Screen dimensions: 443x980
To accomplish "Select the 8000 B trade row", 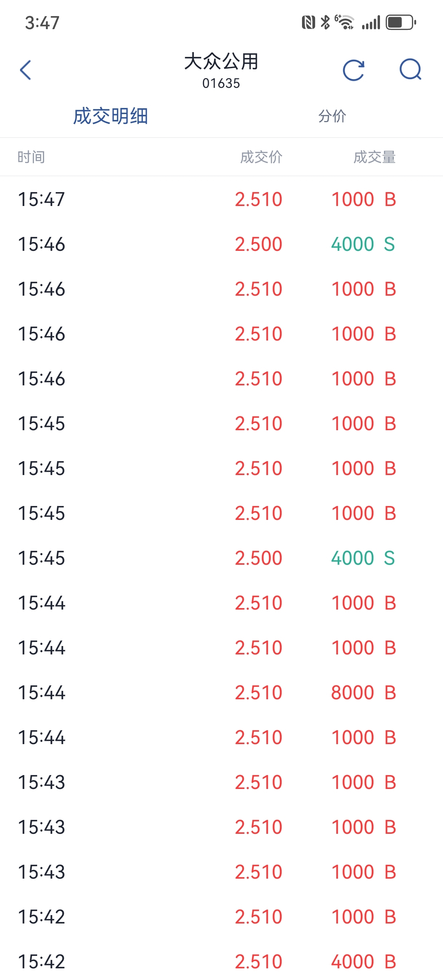I will [221, 692].
